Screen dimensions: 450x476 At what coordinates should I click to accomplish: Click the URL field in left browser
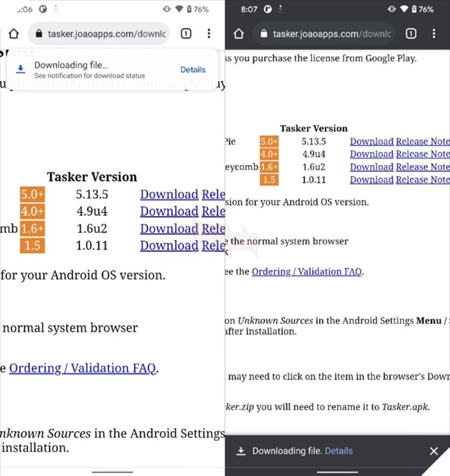[99, 34]
